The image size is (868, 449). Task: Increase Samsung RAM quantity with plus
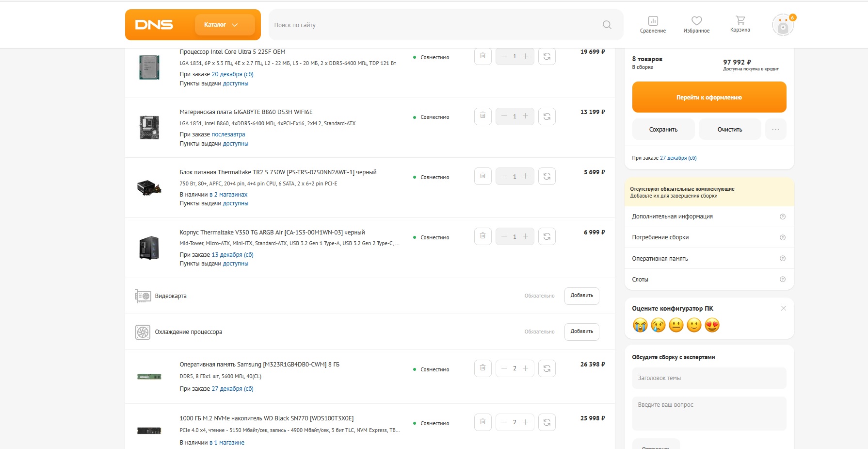click(525, 368)
